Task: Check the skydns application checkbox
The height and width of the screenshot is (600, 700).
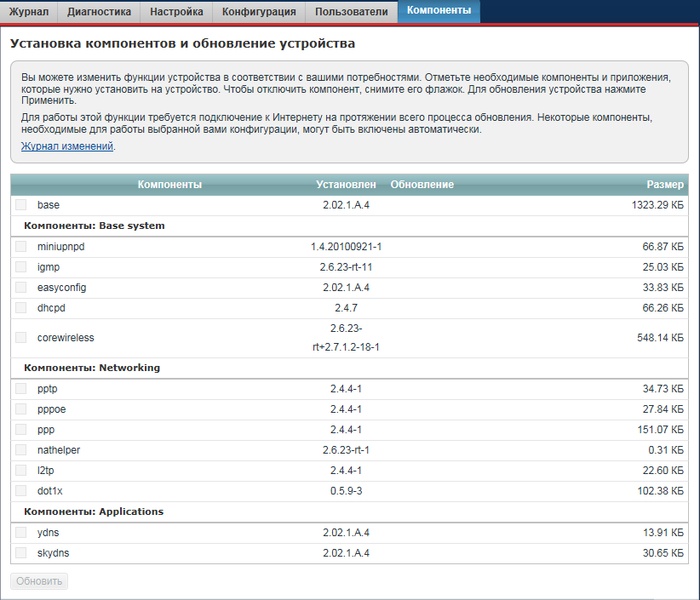Action: (20, 553)
